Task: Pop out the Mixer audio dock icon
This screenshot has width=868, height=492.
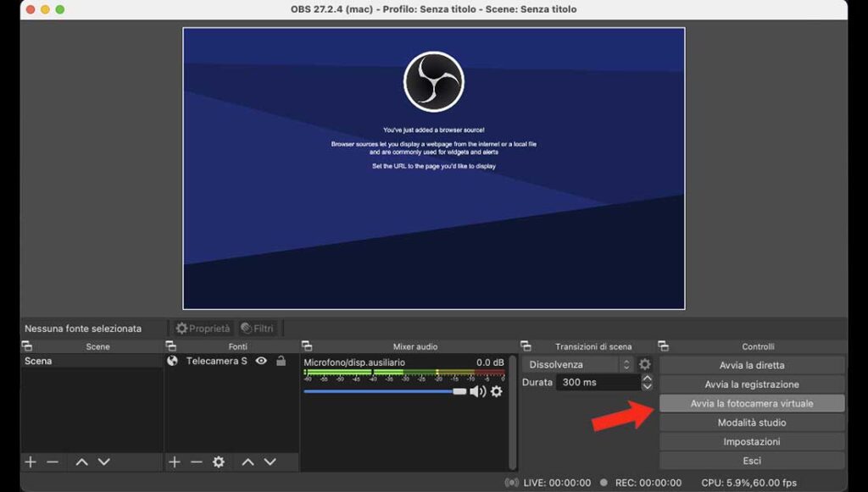Action: tap(307, 346)
